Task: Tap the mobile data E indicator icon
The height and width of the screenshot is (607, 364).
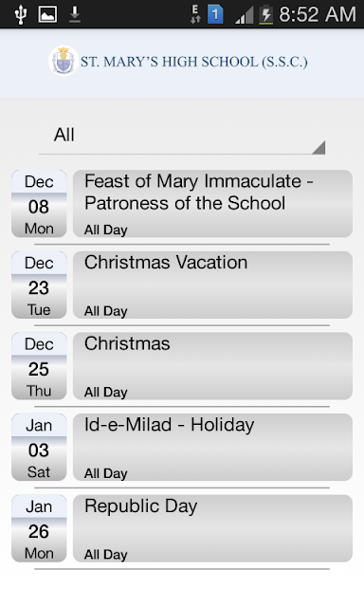Action: (195, 15)
